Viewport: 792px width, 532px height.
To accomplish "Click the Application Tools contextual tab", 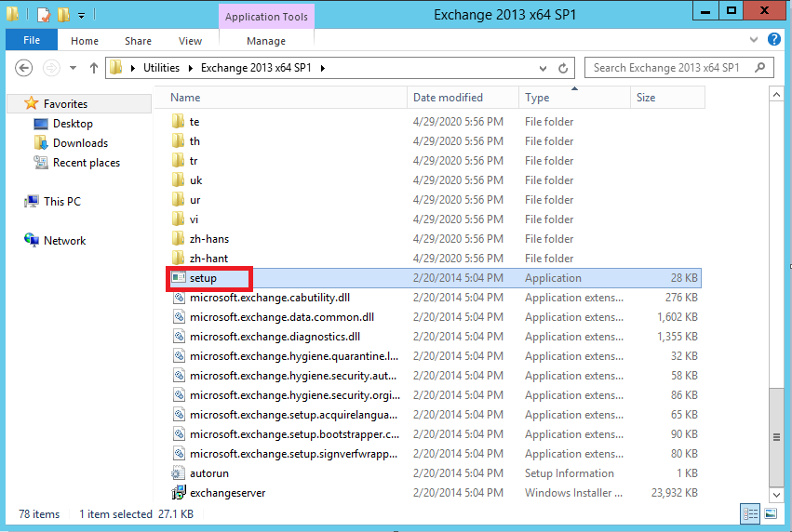I will click(266, 16).
